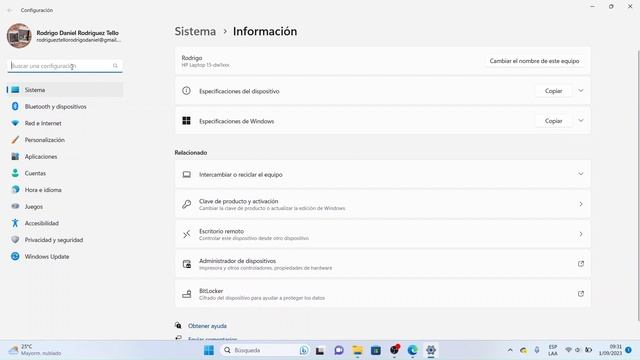The image size is (640, 360).
Task: Click the taskbar Búsqueda search box
Action: (x=264, y=350)
